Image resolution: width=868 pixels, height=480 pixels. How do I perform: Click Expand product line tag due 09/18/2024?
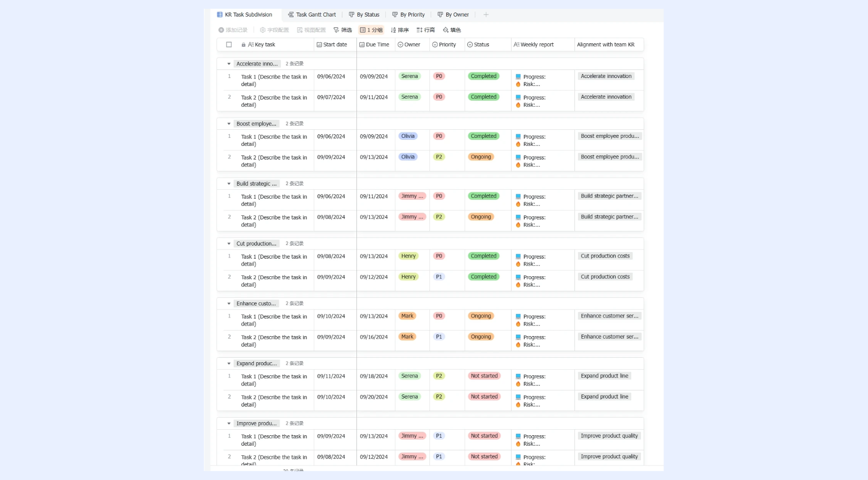click(x=605, y=376)
